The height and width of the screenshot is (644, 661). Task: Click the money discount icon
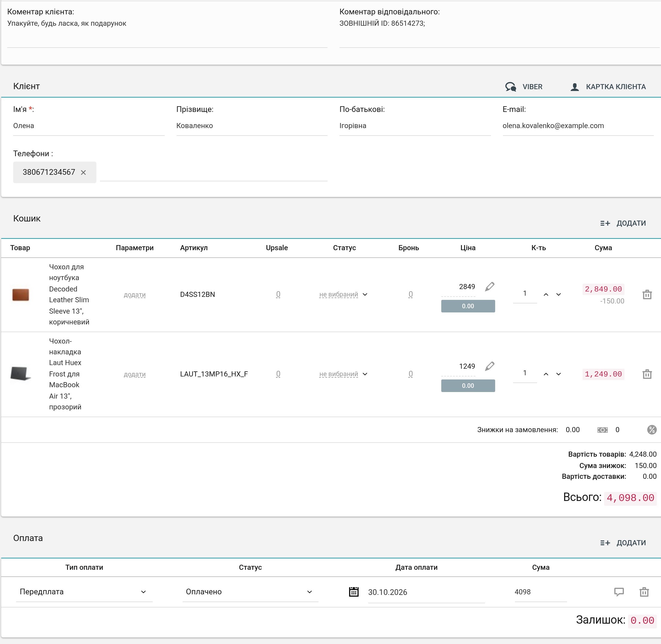coord(603,430)
